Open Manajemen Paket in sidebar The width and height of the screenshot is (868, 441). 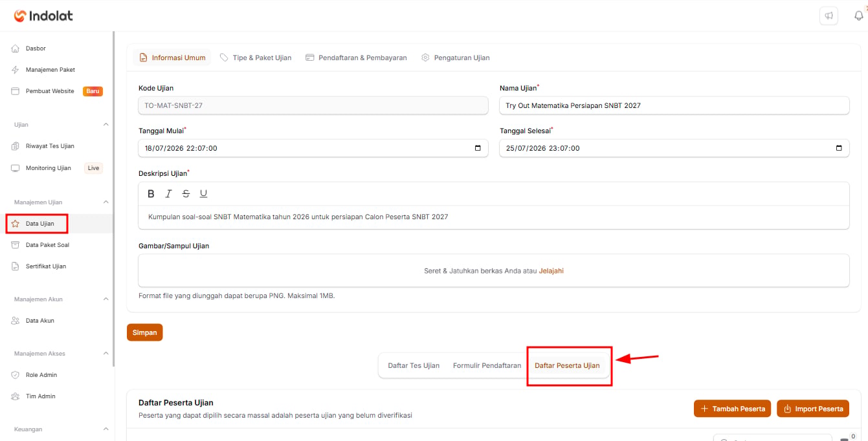coord(50,70)
